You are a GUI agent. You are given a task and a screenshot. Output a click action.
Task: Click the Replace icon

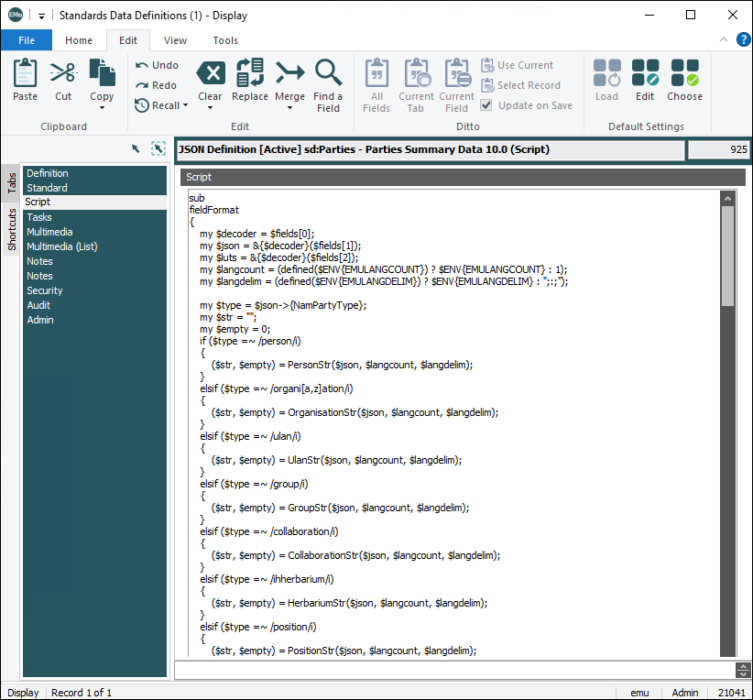coord(249,73)
